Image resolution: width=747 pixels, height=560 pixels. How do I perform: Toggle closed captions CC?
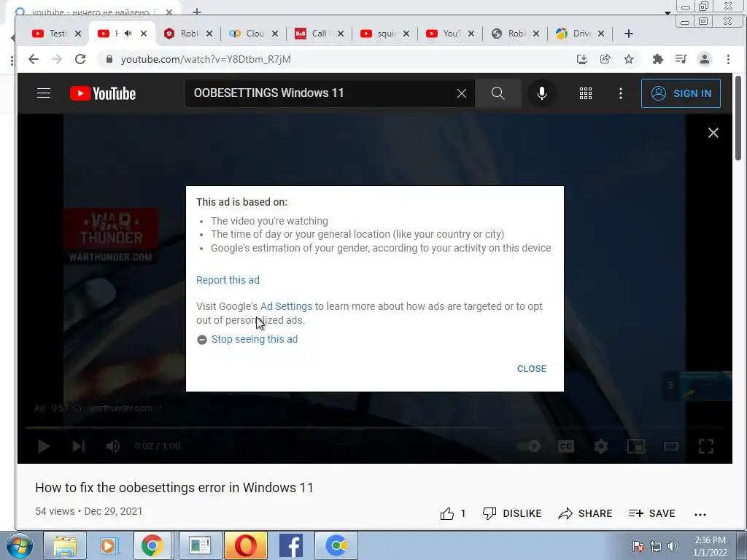[x=566, y=446]
